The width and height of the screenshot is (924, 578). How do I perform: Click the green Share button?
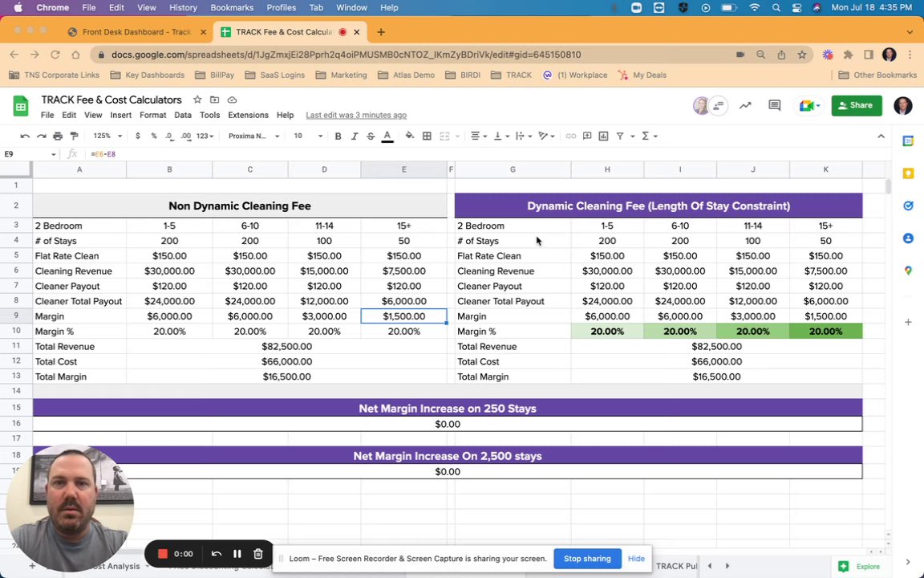tap(857, 106)
